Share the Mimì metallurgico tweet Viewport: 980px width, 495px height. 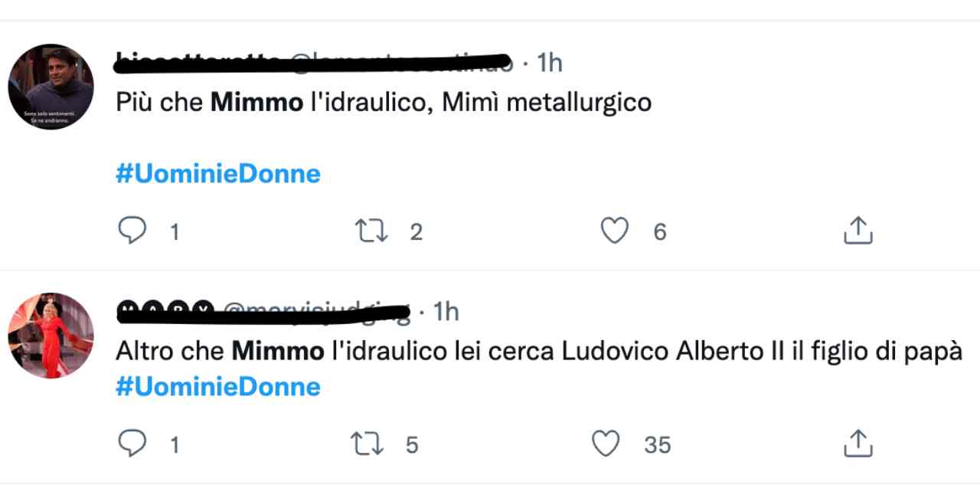pyautogui.click(x=857, y=231)
